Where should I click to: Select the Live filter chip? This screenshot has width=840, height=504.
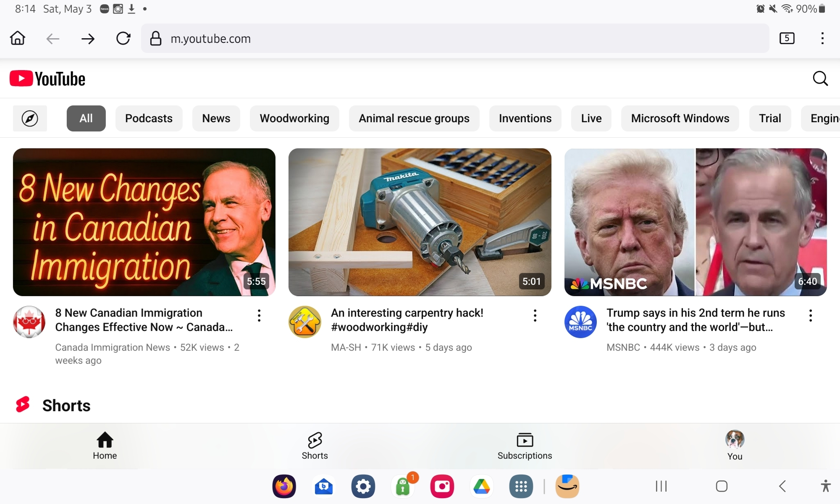click(x=591, y=118)
